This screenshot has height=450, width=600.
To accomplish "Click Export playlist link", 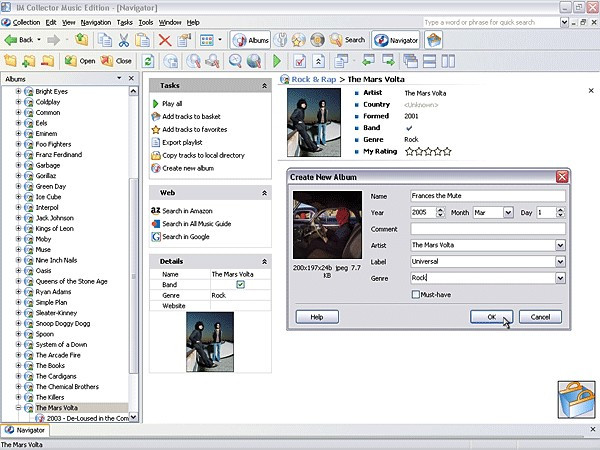I will click(182, 142).
